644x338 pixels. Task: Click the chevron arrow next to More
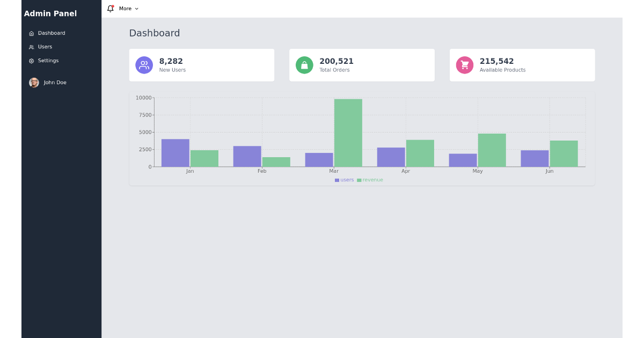tap(136, 9)
